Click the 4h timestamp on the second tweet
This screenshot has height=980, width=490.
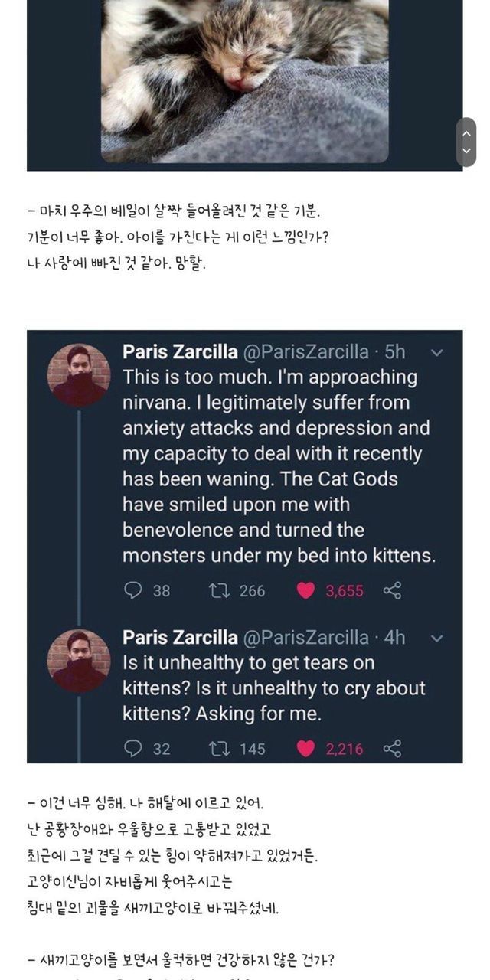coord(394,637)
